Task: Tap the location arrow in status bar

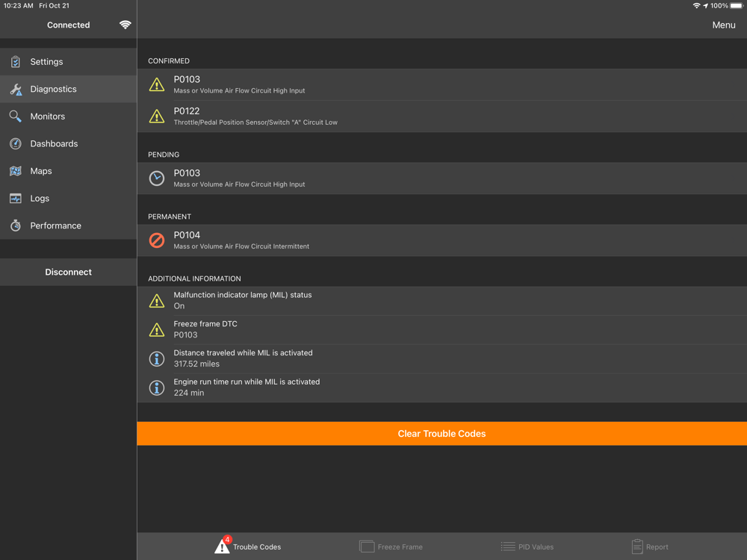Action: coord(706,6)
